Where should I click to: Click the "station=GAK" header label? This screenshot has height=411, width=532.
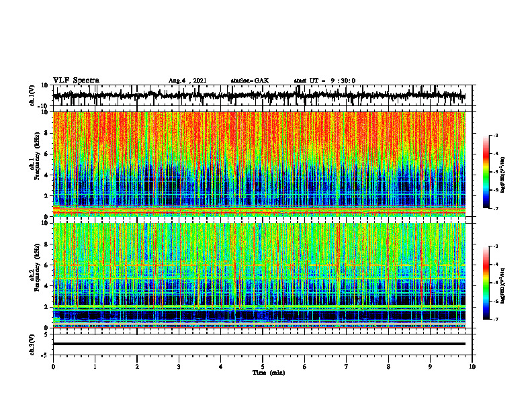point(250,81)
